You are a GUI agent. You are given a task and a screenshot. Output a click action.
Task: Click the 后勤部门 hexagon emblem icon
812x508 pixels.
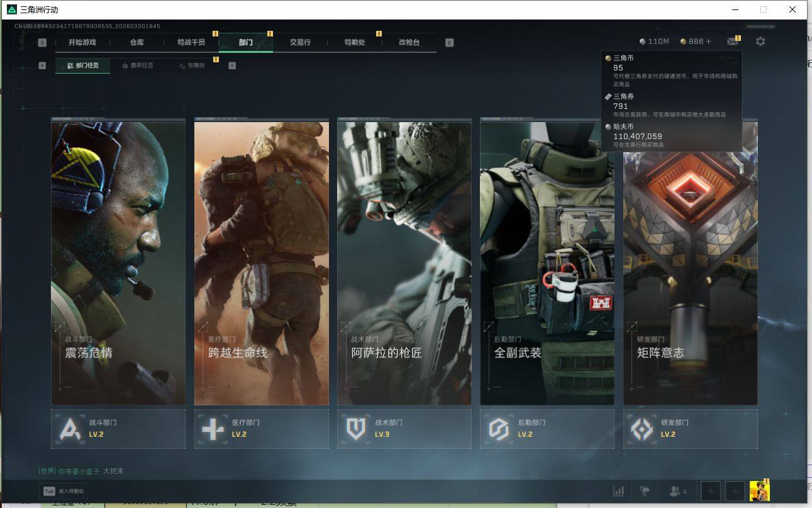[499, 429]
